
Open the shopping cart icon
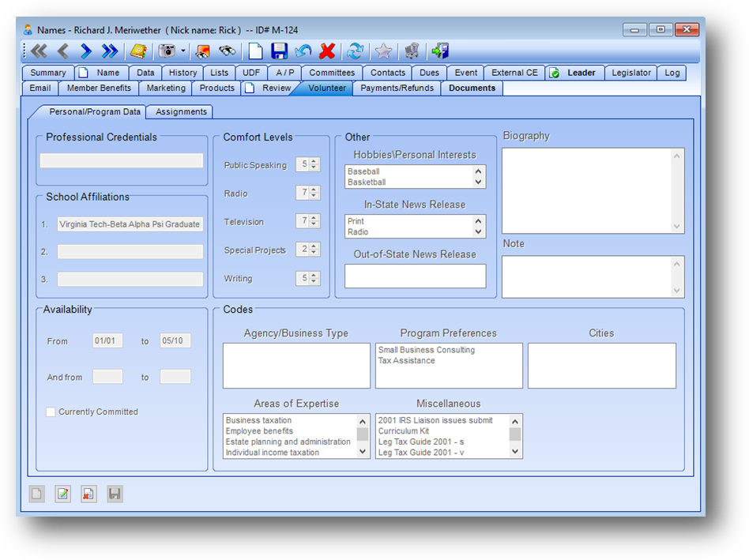pos(412,51)
